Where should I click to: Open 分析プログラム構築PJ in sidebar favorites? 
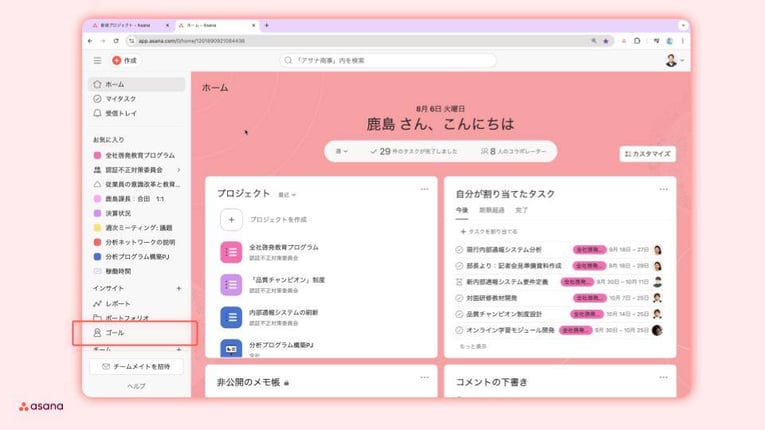[137, 256]
